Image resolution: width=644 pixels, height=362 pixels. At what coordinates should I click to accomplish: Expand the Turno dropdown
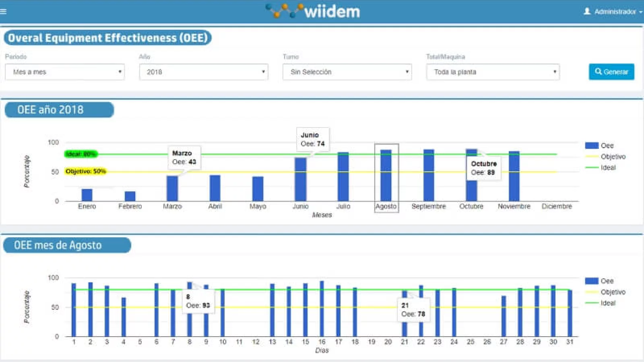[x=347, y=72]
